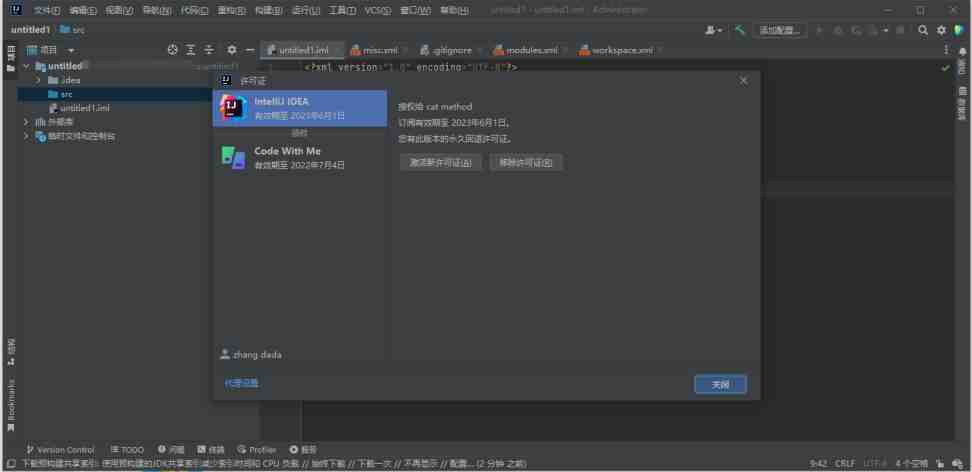This screenshot has width=972, height=472.
Task: Open IDE settings gear in top toolbar
Action: [x=942, y=30]
